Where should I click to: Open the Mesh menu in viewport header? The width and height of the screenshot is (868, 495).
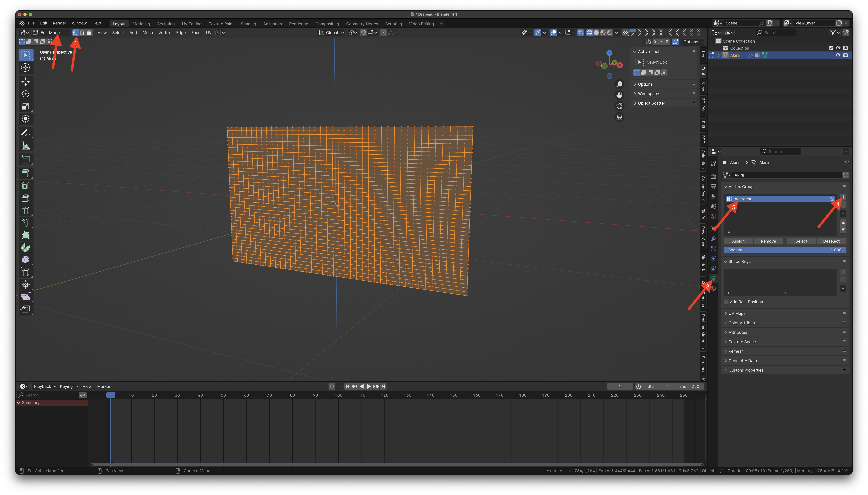click(147, 33)
